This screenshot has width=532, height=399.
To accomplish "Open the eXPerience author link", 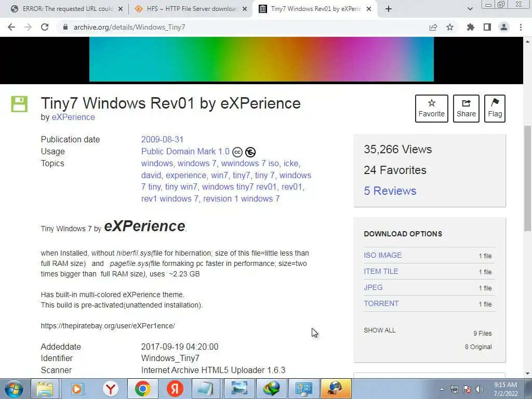I will [x=73, y=117].
